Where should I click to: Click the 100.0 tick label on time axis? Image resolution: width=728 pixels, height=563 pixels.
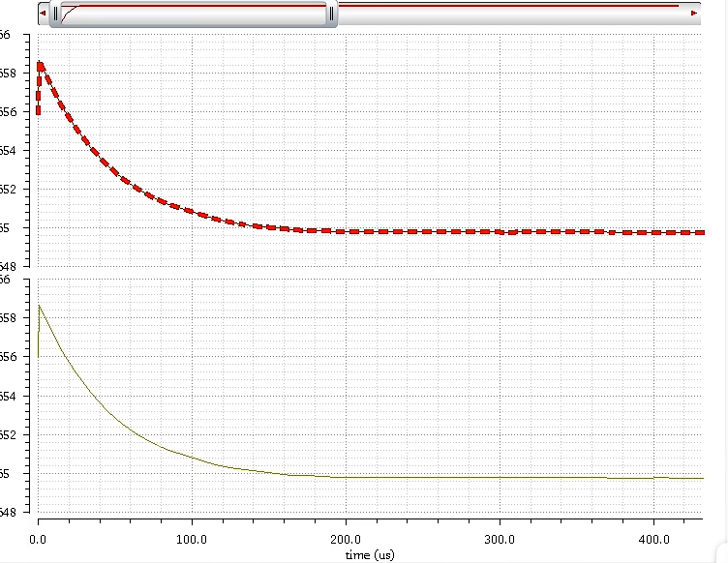(x=192, y=538)
